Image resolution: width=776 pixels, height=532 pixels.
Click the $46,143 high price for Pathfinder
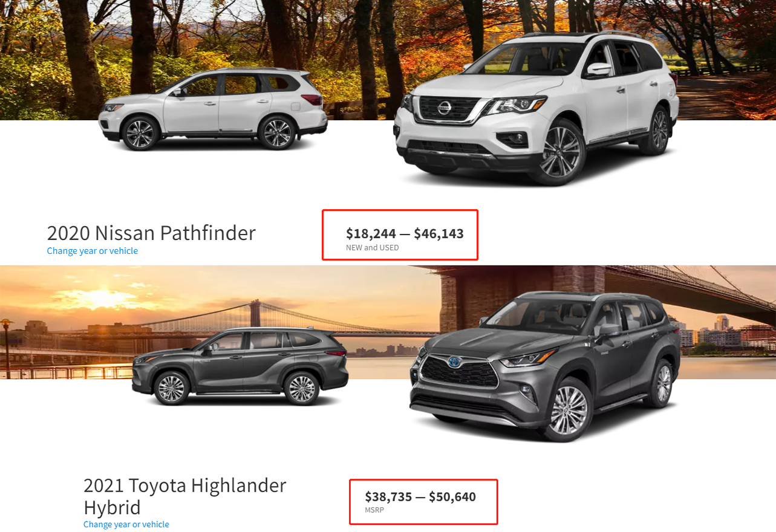pos(439,233)
